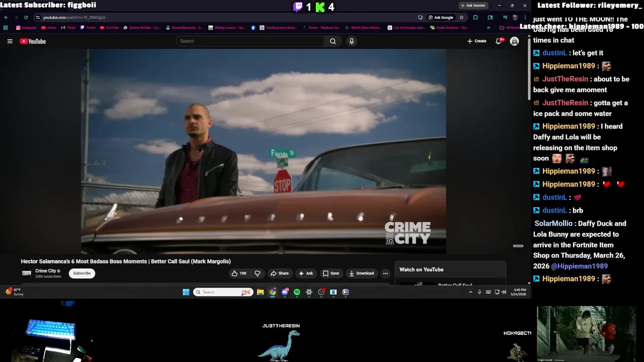Click SolarMollio username in chat
Screen dimensions: 644x362
[553, 223]
